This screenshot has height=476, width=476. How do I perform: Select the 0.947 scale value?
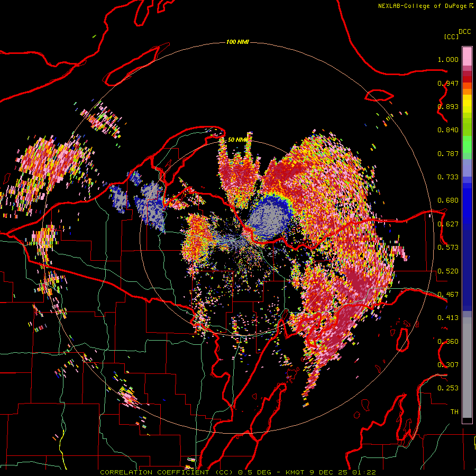[x=448, y=83]
